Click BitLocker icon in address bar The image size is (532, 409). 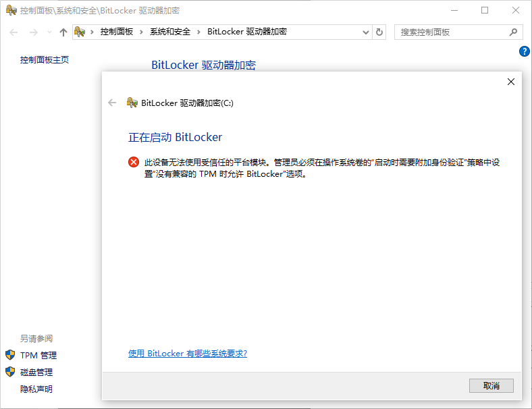point(80,32)
